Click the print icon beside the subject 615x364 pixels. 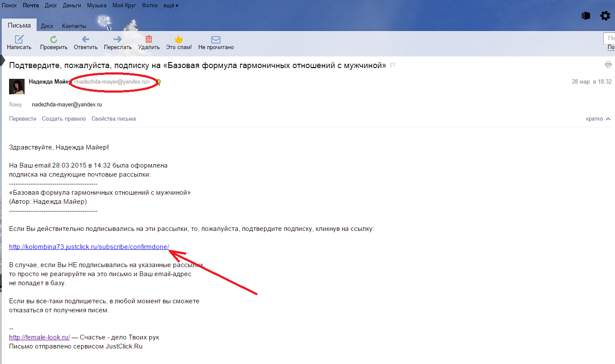pyautogui.click(x=608, y=65)
